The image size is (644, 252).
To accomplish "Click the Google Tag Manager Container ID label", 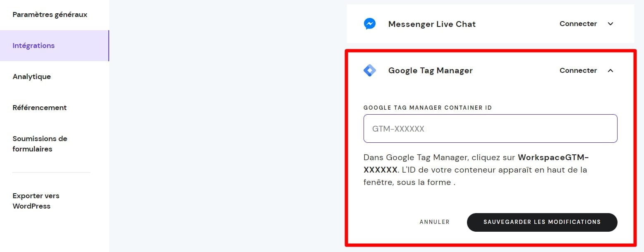I will point(428,108).
